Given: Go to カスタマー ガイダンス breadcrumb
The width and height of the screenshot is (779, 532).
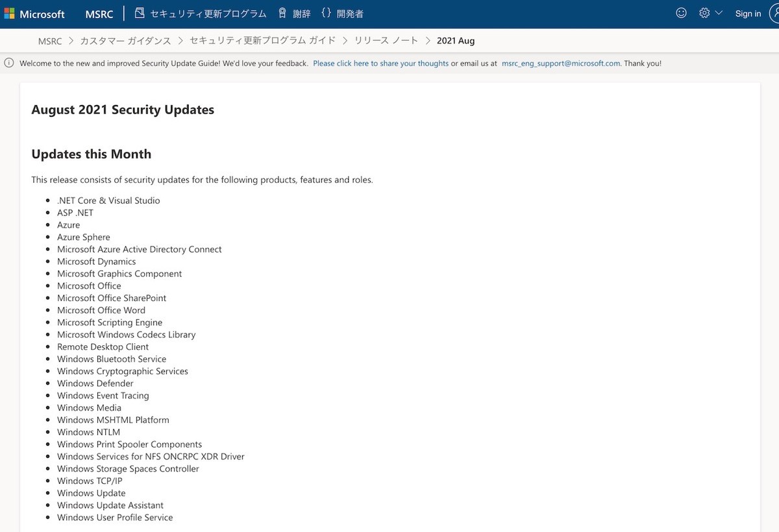Looking at the screenshot, I should [x=125, y=41].
